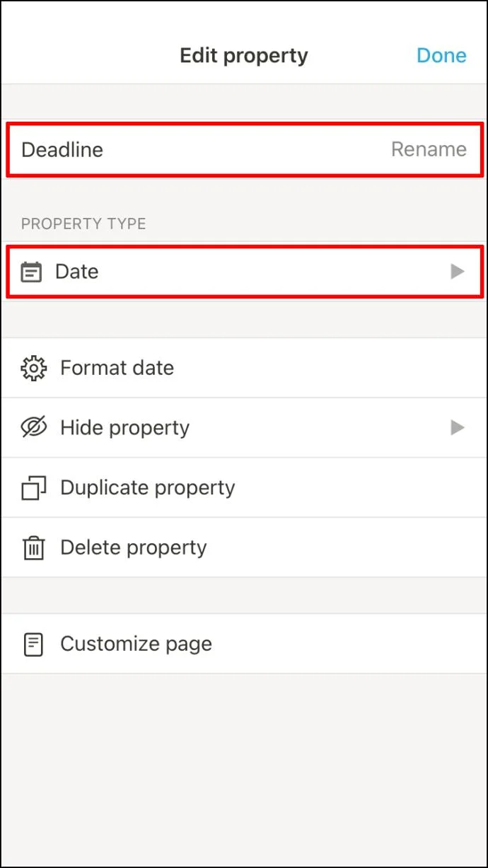Open the Date property type row

point(244,272)
